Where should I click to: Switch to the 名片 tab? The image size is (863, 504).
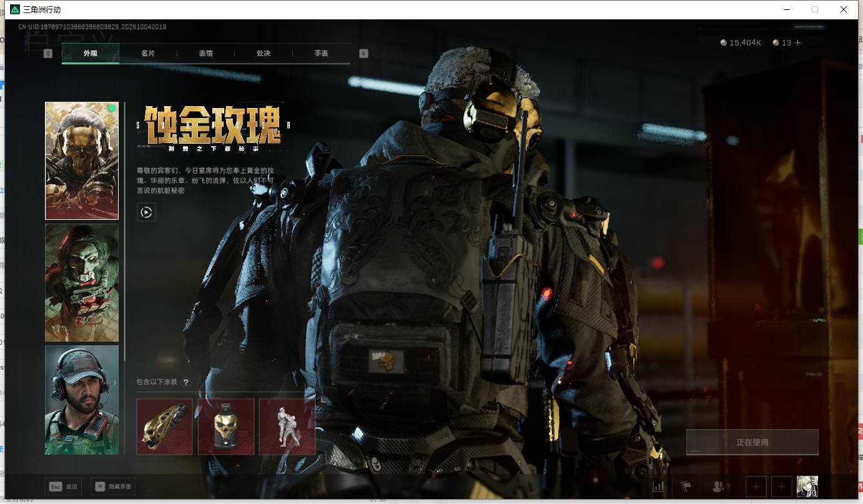148,54
